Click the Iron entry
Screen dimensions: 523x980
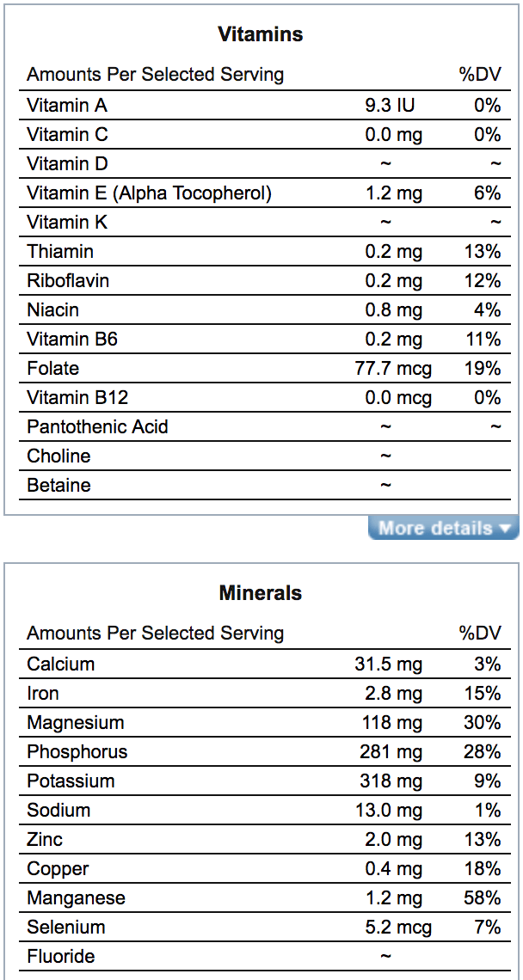[43, 693]
